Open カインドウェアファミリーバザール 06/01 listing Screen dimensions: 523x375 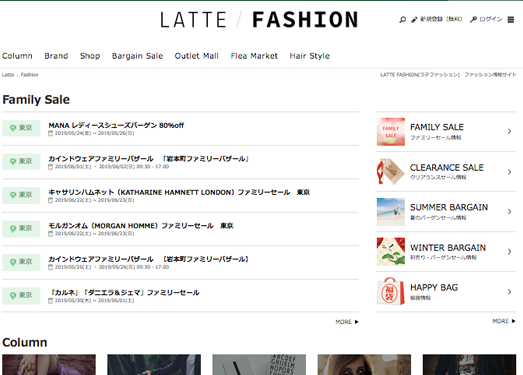(x=149, y=159)
